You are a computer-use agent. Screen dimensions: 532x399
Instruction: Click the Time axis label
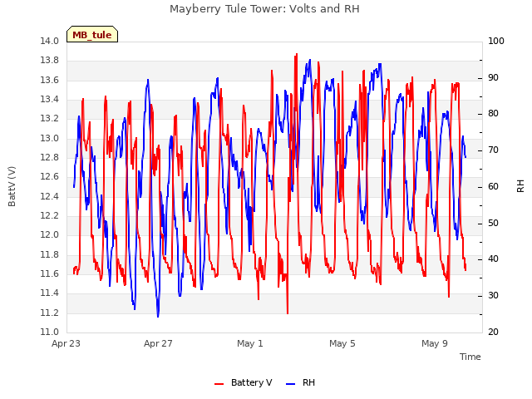point(470,357)
